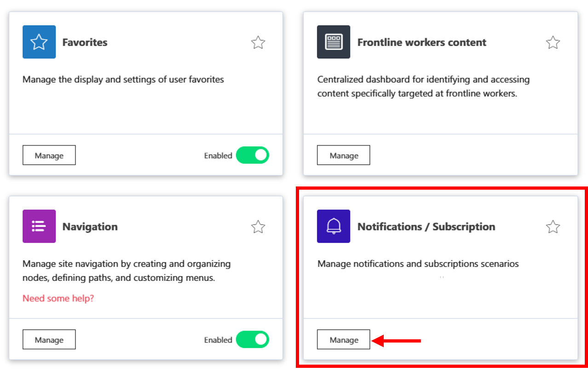Turn off the Navigation Enabled toggle
This screenshot has width=588, height=372.
pos(253,340)
